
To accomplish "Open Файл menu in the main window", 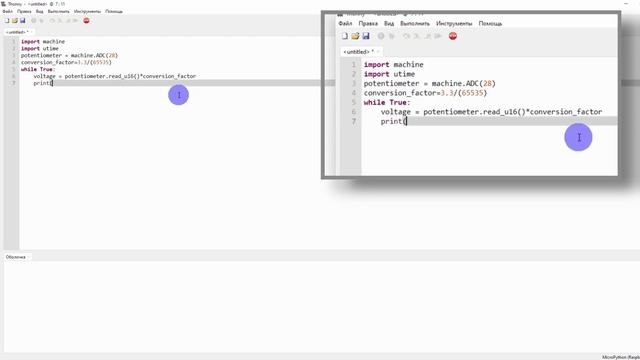I will 7,11.
